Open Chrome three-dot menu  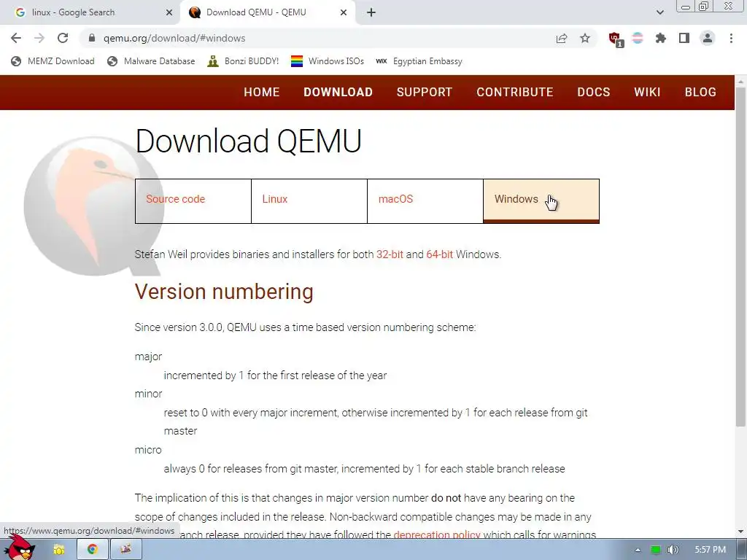pyautogui.click(x=731, y=38)
